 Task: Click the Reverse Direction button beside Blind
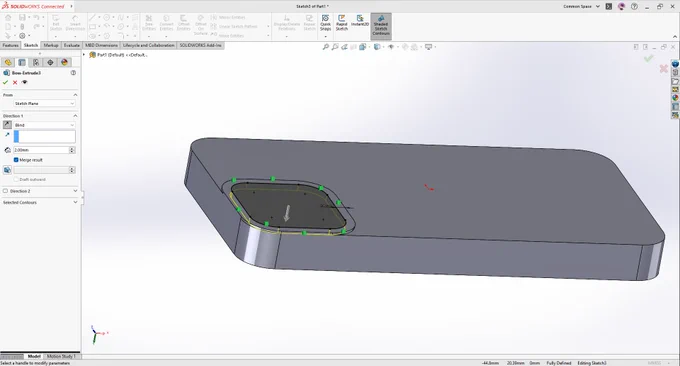(x=7, y=125)
